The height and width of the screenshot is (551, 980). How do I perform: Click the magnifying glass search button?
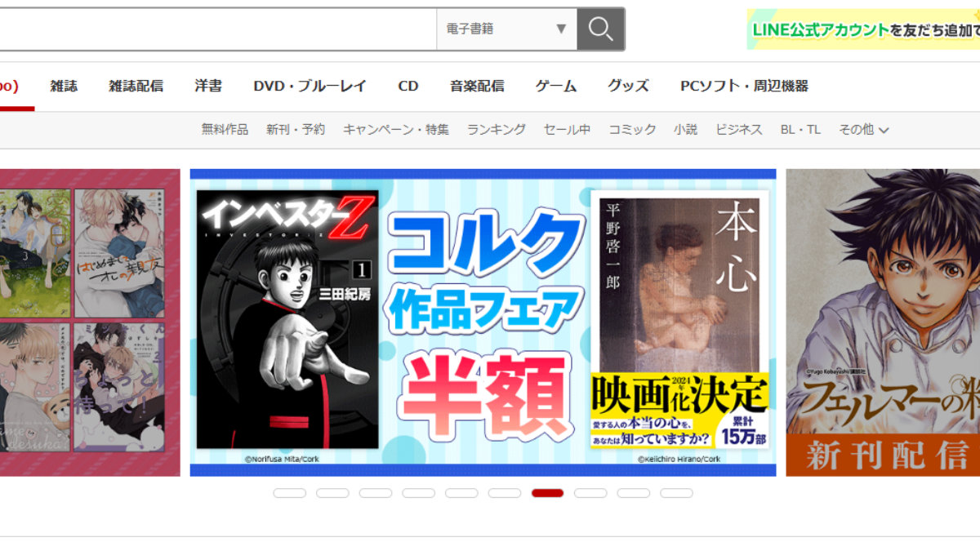click(600, 29)
